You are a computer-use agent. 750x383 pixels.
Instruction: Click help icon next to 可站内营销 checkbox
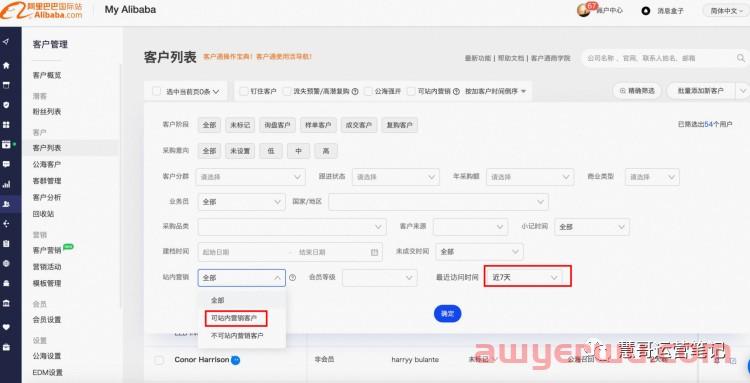coord(456,91)
